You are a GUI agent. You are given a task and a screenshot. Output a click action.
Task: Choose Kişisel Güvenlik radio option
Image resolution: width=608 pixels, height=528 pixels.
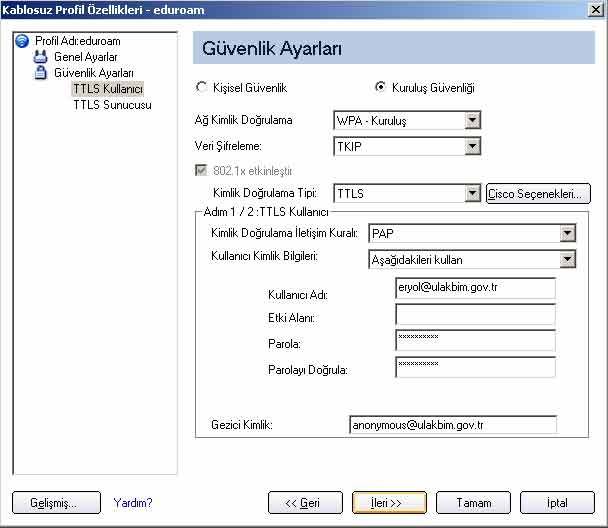click(x=201, y=87)
